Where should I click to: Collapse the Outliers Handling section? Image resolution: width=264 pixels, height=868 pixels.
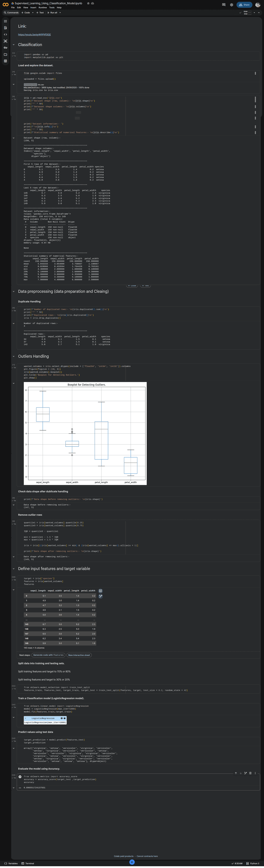(13, 357)
